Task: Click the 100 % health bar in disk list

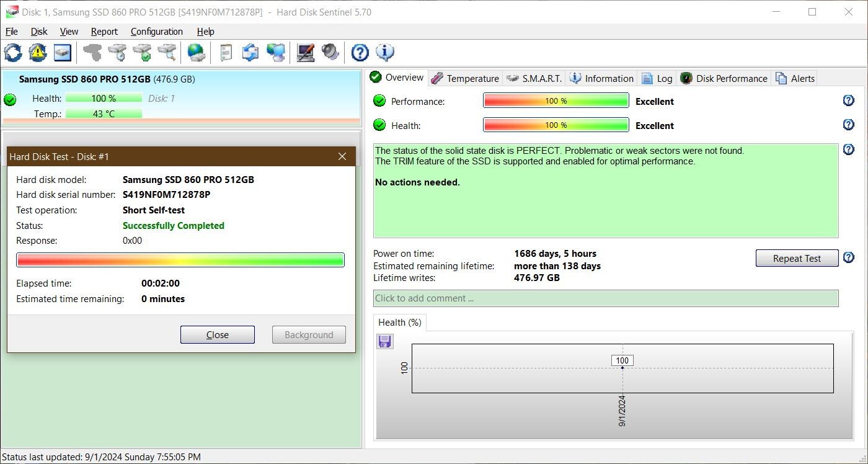Action: coord(104,98)
